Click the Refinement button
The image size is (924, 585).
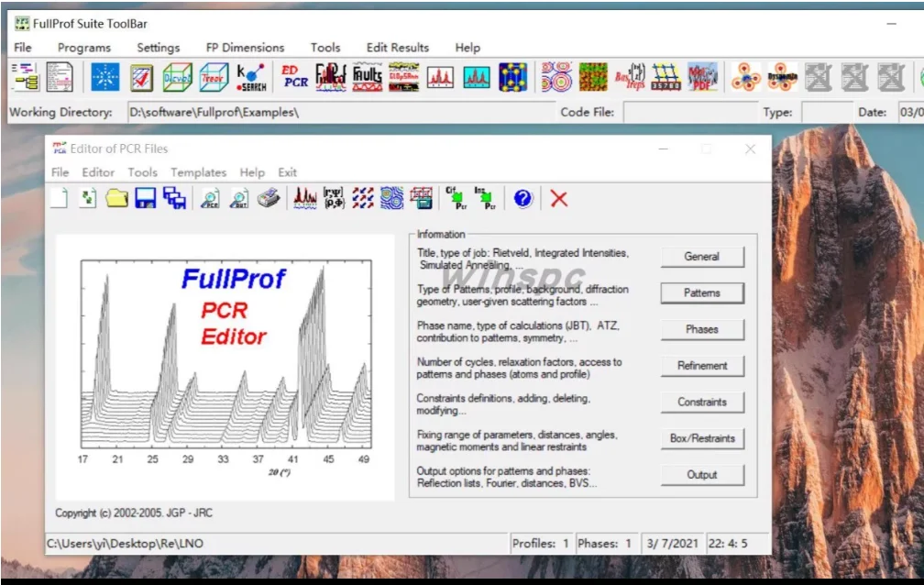pos(702,366)
